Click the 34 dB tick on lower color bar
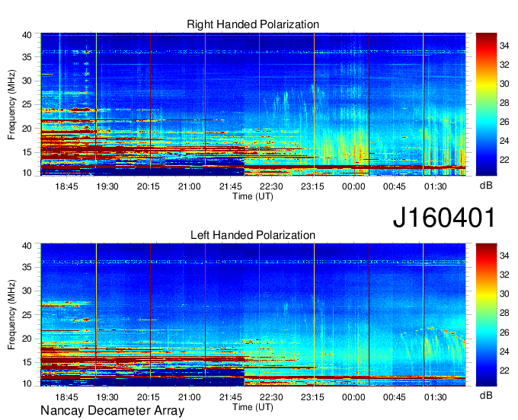The image size is (518, 420). click(x=504, y=256)
